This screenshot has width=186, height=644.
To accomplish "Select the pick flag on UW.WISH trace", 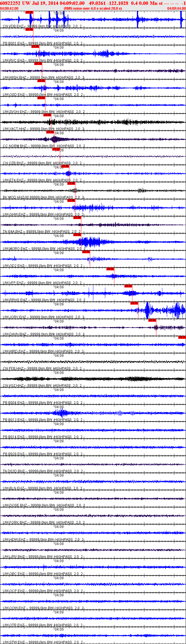I will 38,64.
